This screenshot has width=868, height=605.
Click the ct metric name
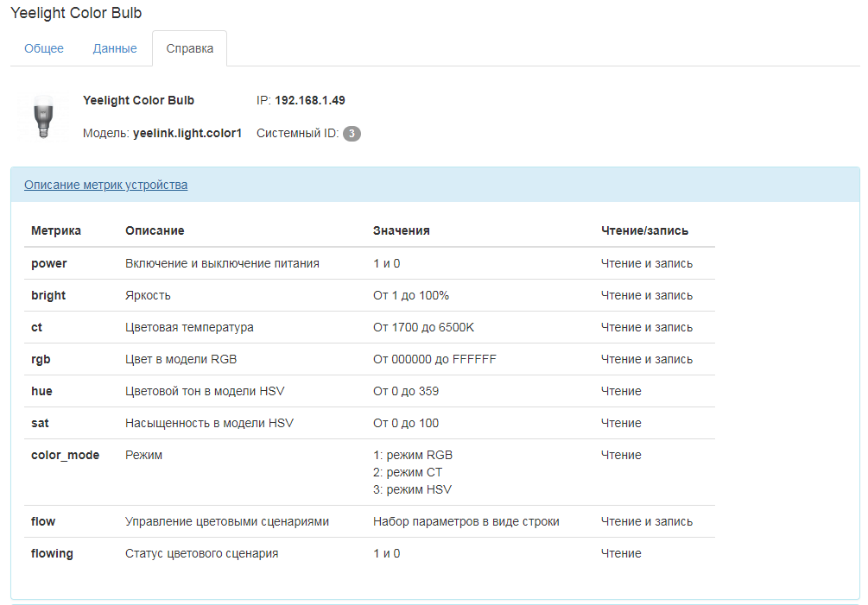pos(36,327)
